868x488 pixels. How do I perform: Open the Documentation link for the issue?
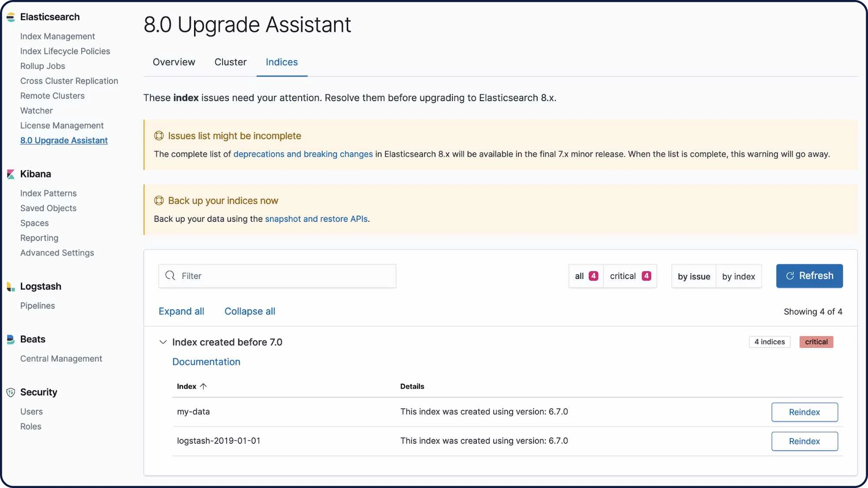point(206,362)
